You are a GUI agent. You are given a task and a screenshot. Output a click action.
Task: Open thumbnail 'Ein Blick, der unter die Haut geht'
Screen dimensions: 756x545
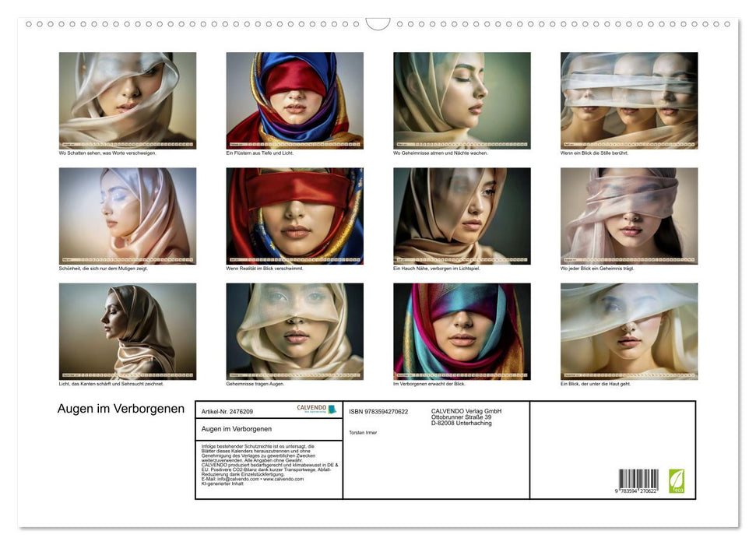[x=629, y=332]
